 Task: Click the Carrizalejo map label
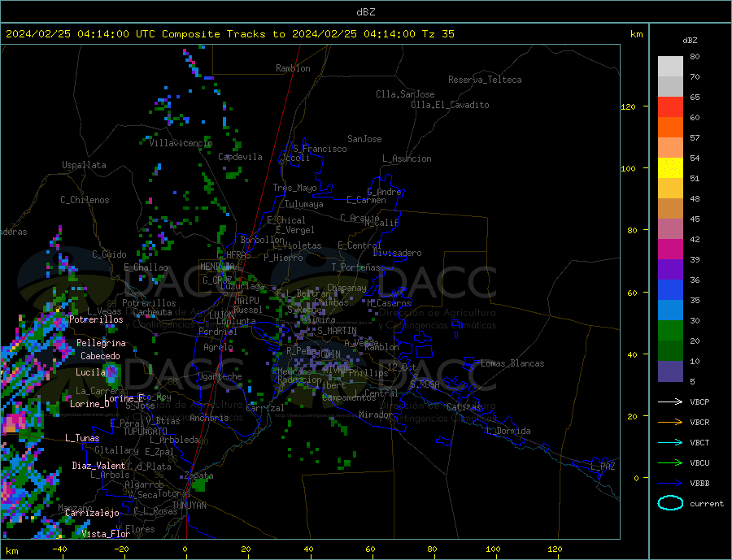pyautogui.click(x=92, y=514)
